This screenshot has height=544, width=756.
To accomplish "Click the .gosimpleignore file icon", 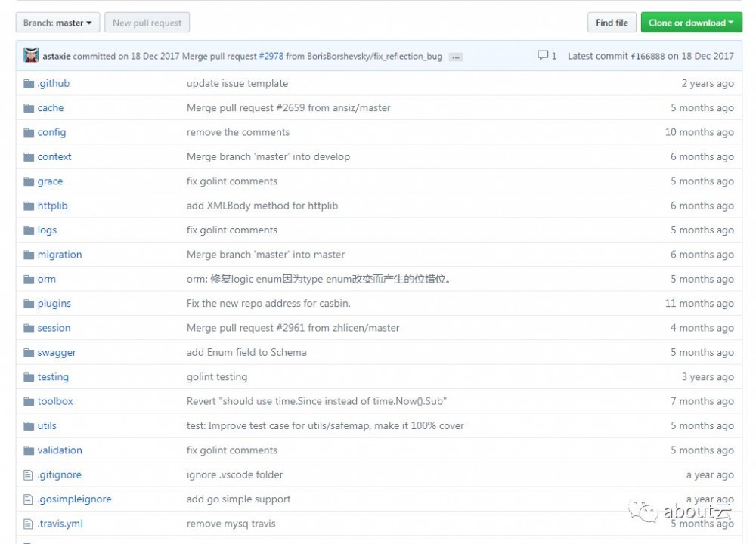I will (x=28, y=499).
